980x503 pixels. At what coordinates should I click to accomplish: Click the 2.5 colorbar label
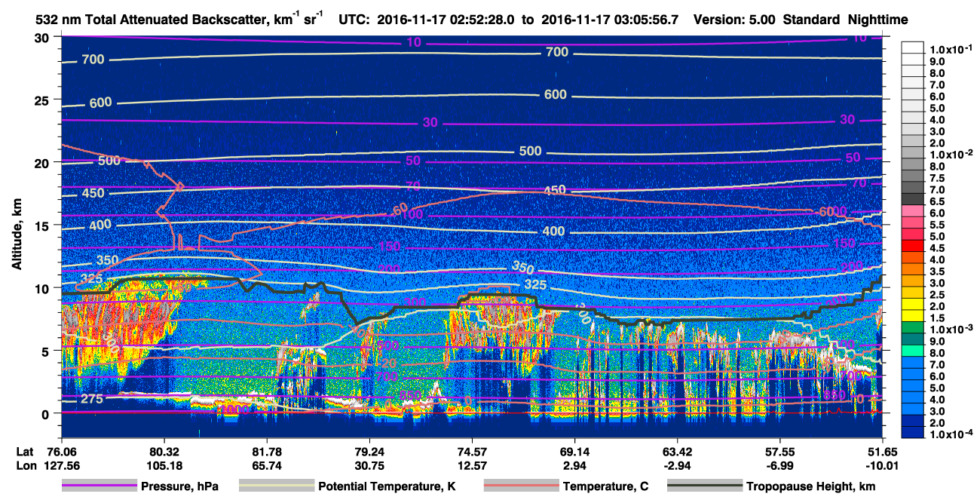click(937, 294)
